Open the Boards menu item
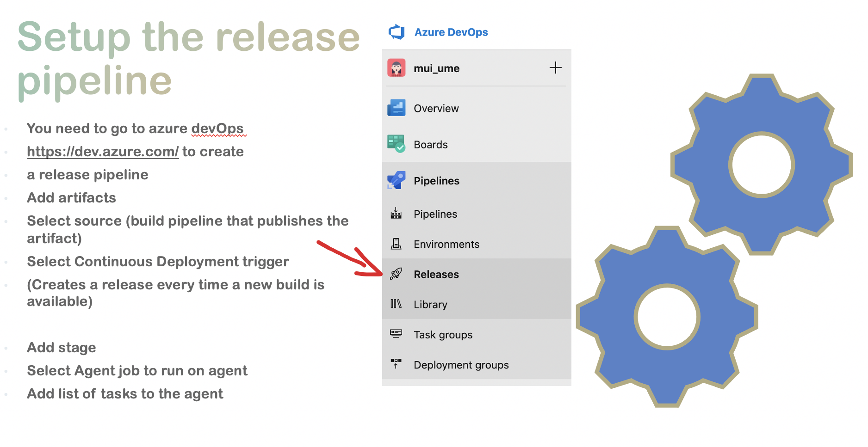This screenshot has height=447, width=868. (430, 145)
